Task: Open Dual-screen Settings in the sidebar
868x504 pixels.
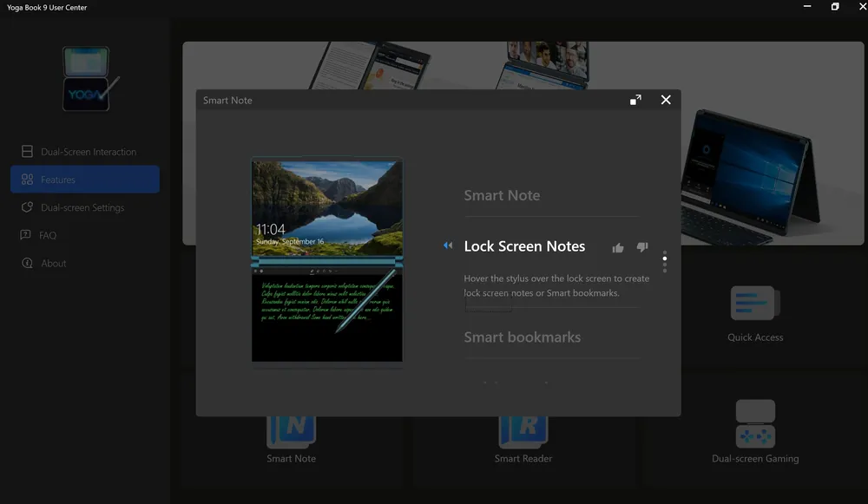Action: [85, 207]
